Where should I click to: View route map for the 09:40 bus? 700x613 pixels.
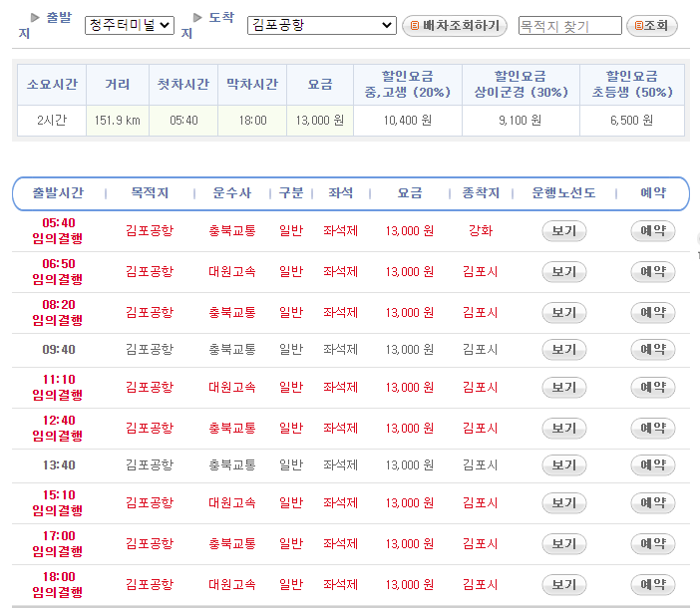563,350
